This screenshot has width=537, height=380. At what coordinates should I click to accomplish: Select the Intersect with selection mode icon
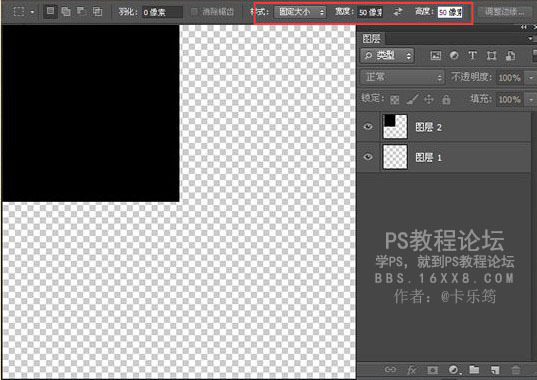click(x=97, y=12)
